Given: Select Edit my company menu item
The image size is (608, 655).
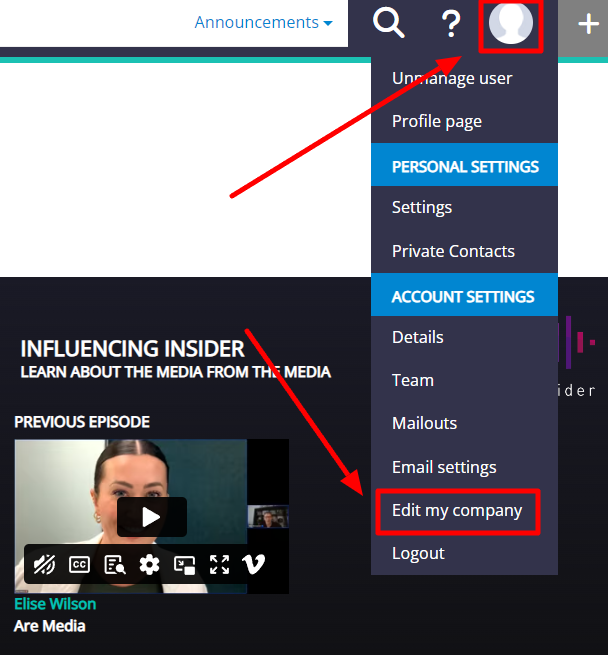Looking at the screenshot, I should 457,510.
